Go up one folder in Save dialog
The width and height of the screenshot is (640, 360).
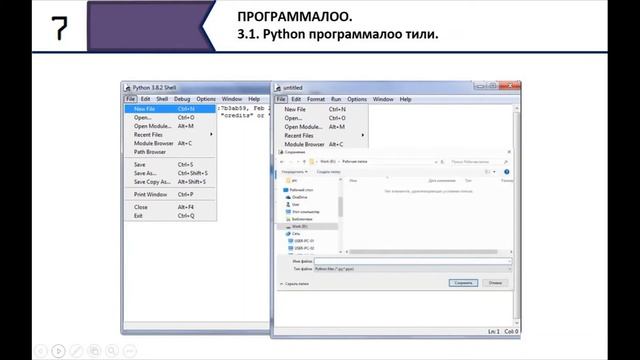304,162
